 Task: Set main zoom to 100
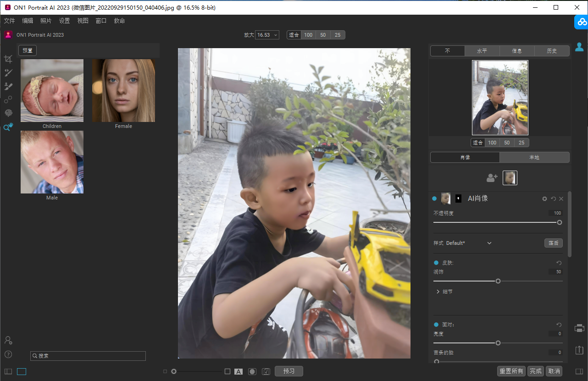click(308, 35)
